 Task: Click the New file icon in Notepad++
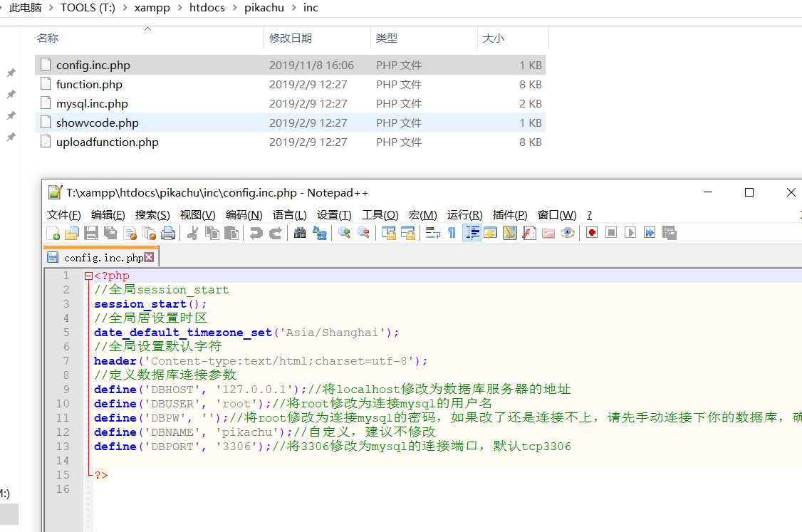tap(53, 234)
